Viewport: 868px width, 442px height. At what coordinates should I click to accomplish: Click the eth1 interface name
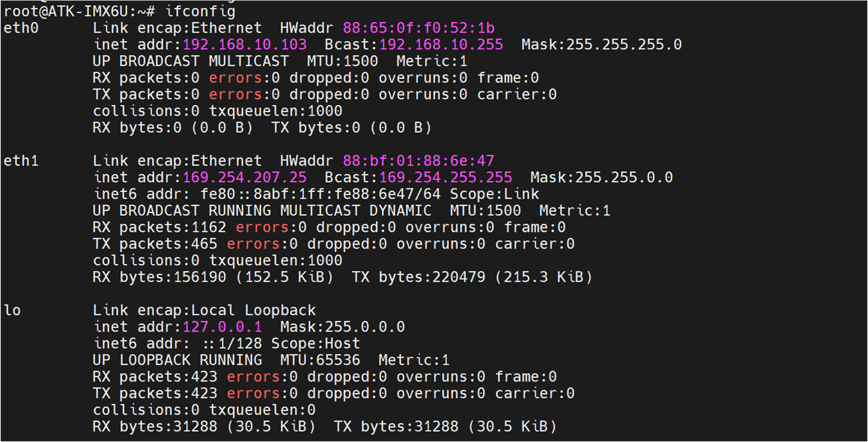(x=21, y=161)
